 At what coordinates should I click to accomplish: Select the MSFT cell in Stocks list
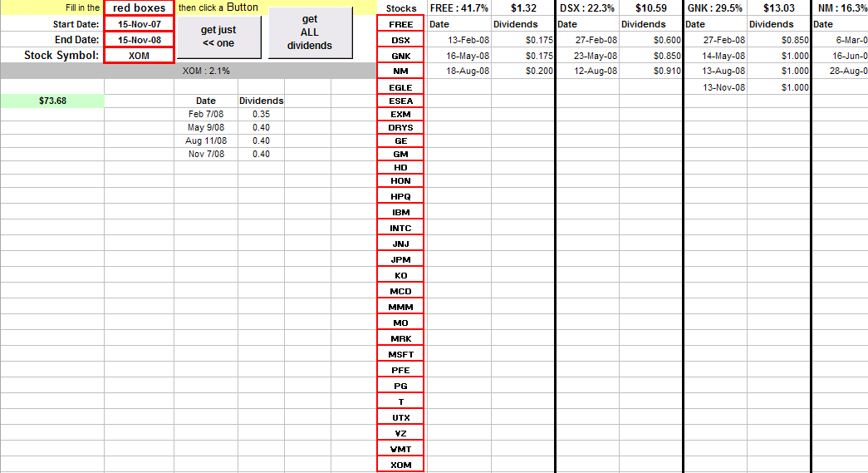(401, 354)
